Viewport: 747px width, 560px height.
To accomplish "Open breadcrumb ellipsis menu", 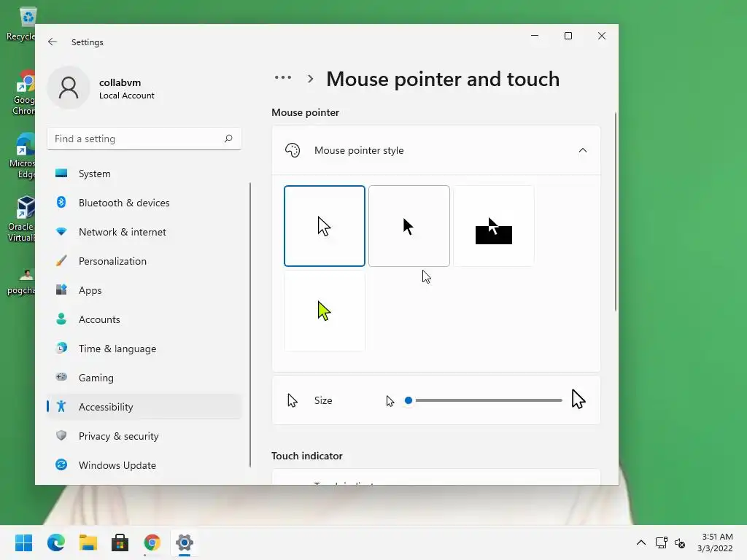I will point(283,77).
